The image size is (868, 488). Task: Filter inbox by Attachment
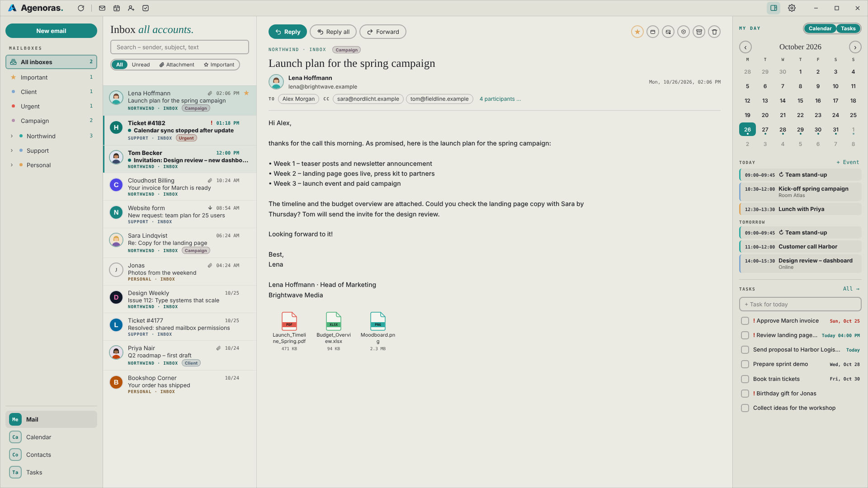177,65
